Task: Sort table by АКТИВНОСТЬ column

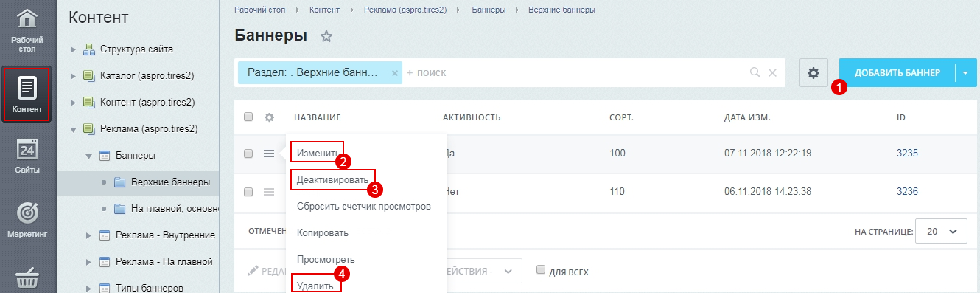Action: click(472, 117)
